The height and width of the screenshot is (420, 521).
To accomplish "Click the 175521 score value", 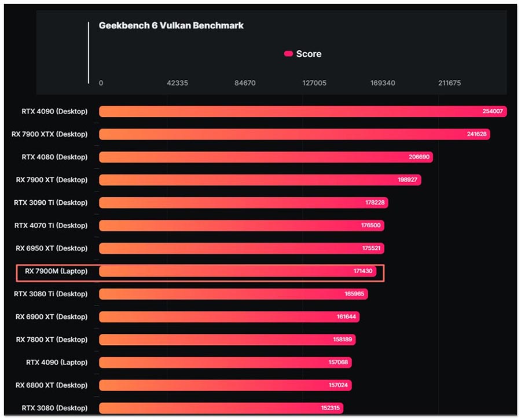I will point(371,248).
